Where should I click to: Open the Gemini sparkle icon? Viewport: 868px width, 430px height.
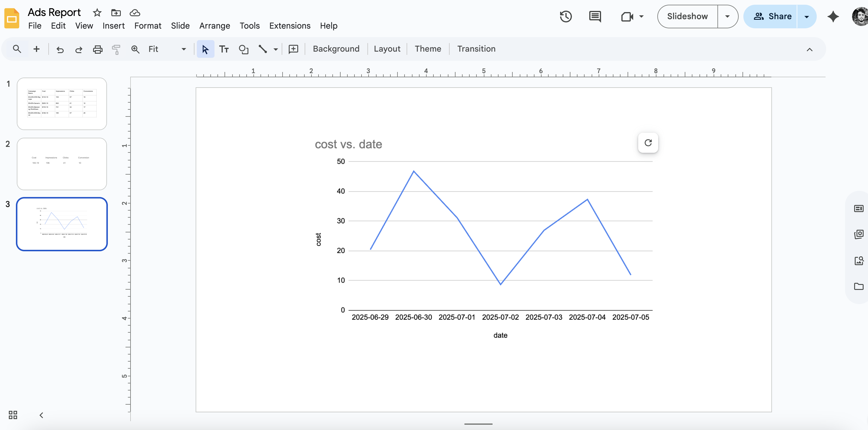(x=833, y=16)
